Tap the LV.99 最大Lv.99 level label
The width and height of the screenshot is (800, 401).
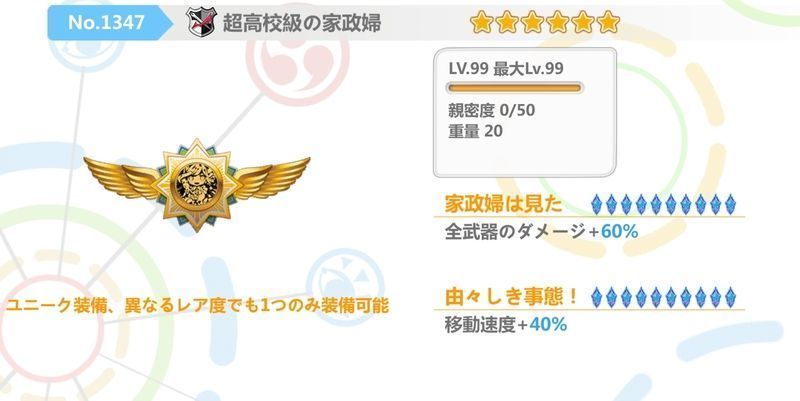[506, 68]
